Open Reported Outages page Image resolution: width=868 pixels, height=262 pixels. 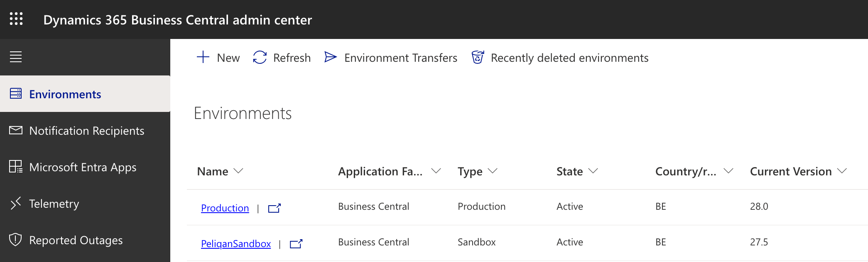(85, 240)
